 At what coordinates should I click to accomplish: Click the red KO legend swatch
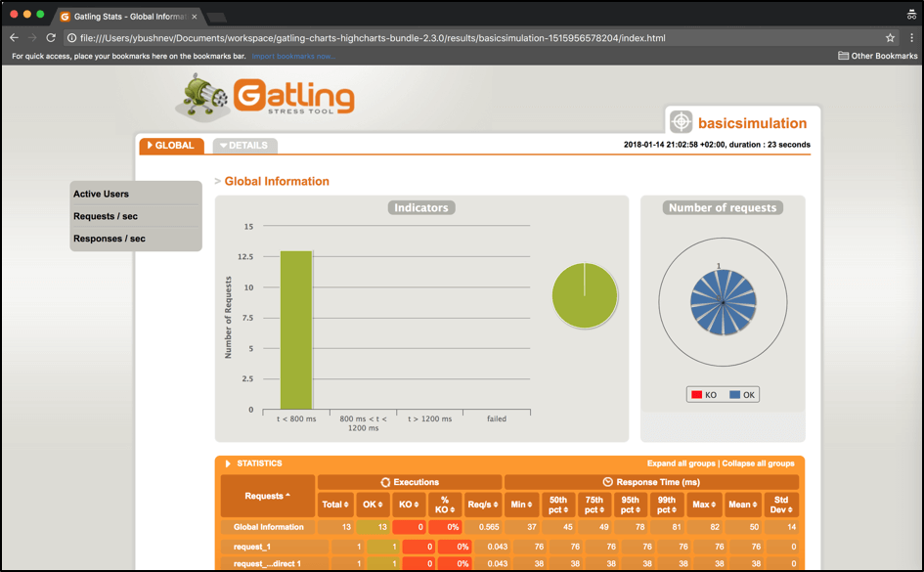pyautogui.click(x=696, y=395)
